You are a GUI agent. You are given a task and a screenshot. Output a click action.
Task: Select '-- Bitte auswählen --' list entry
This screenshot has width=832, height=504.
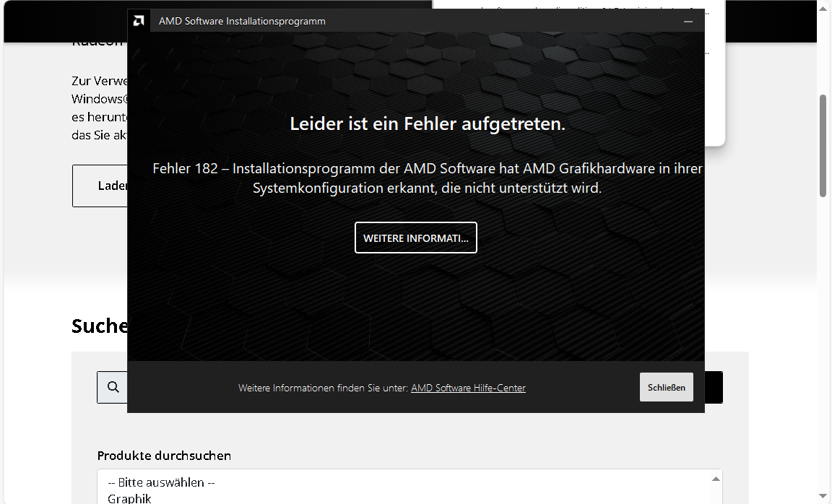pos(161,482)
